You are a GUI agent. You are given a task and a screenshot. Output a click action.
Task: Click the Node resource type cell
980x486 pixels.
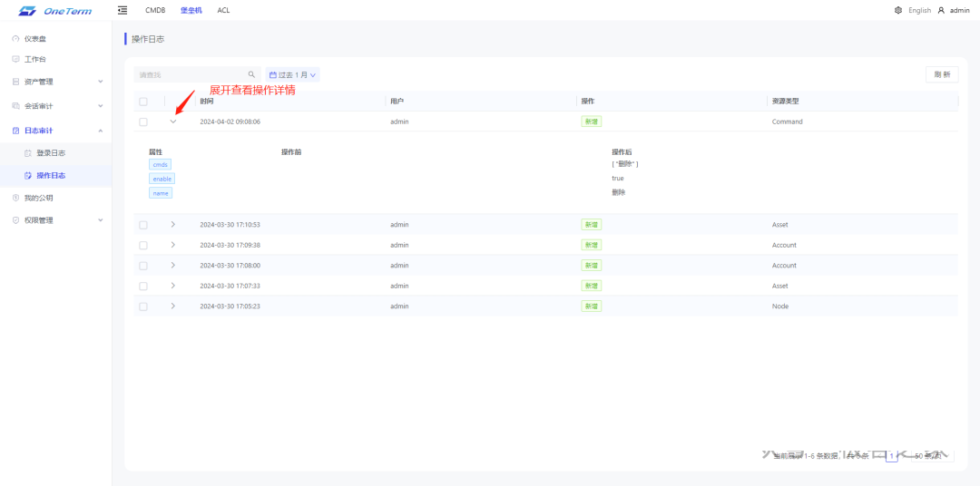point(780,306)
